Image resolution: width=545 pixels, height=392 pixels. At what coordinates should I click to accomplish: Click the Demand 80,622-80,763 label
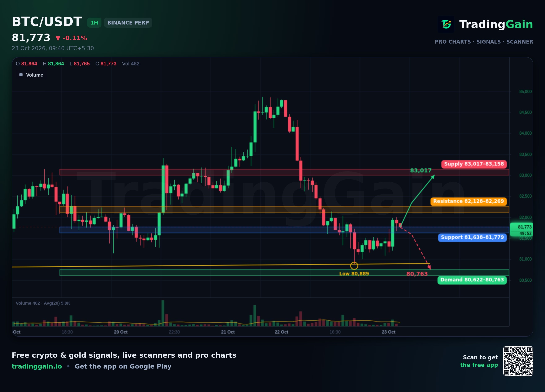click(x=472, y=280)
